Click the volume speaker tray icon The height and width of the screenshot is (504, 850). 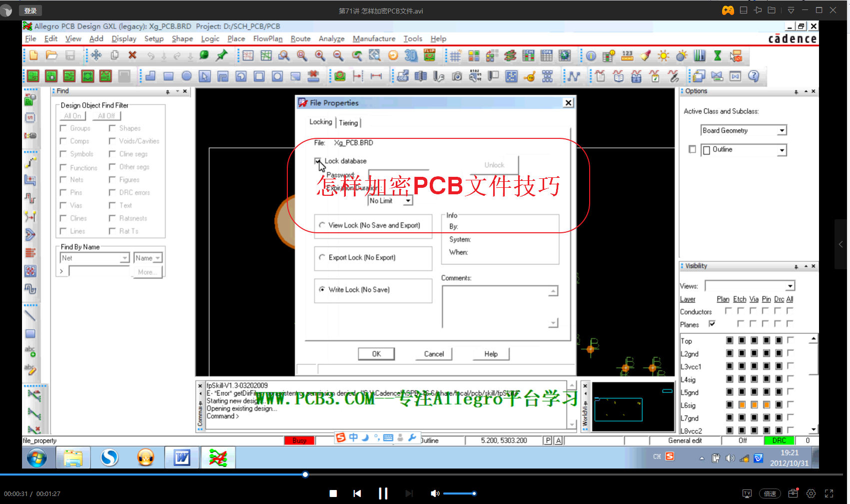click(730, 458)
